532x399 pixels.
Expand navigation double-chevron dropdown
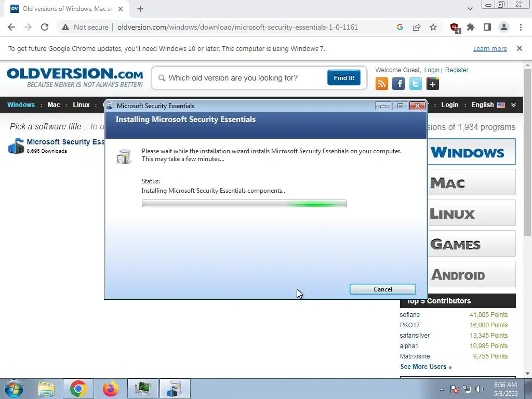coord(514,105)
